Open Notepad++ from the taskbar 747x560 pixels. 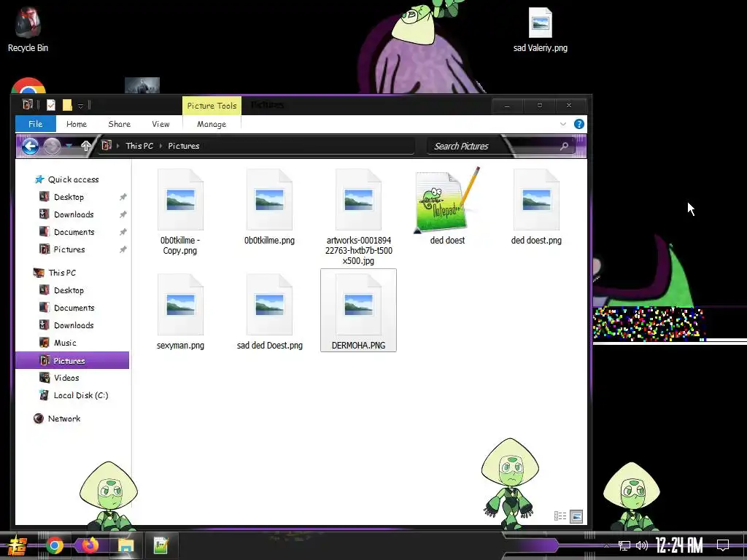(161, 545)
